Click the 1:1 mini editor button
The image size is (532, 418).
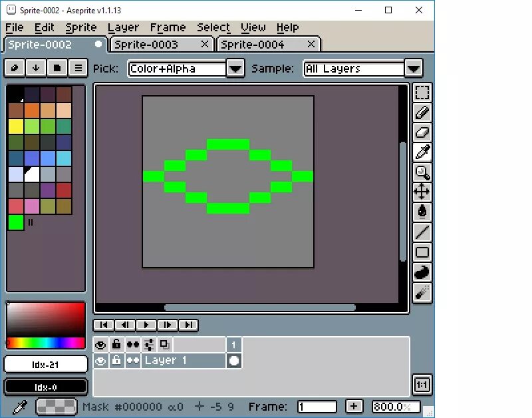tap(422, 385)
